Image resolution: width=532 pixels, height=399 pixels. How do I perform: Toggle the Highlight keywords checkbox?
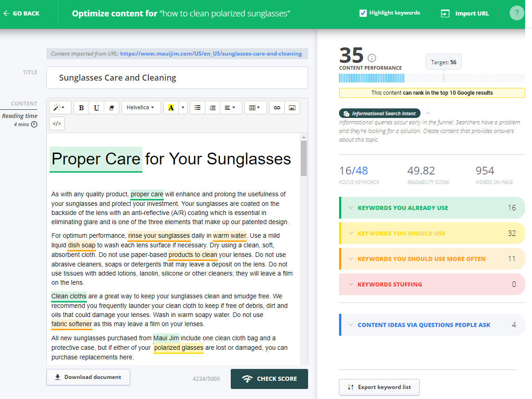[363, 13]
